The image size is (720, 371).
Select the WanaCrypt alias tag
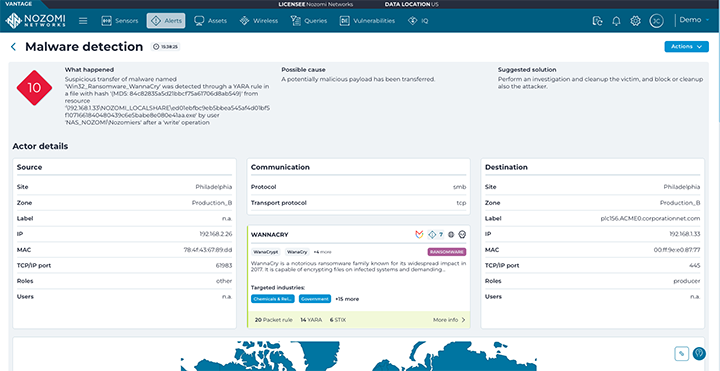click(266, 252)
